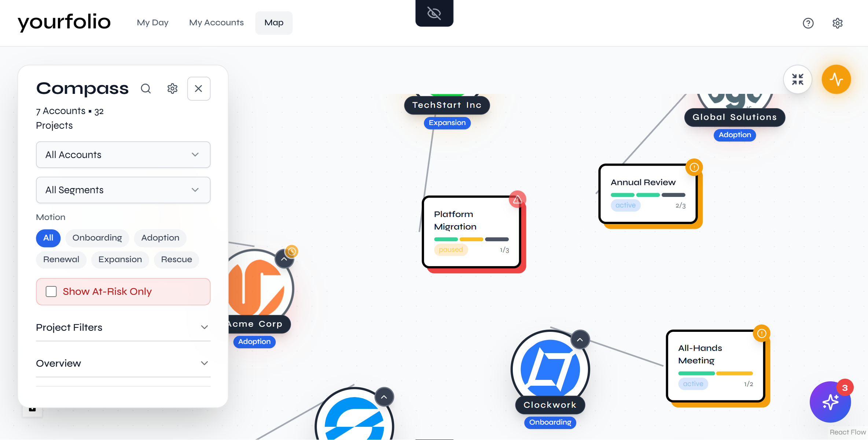Image resolution: width=868 pixels, height=440 pixels.
Task: Open the Annual Review project card
Action: (648, 194)
